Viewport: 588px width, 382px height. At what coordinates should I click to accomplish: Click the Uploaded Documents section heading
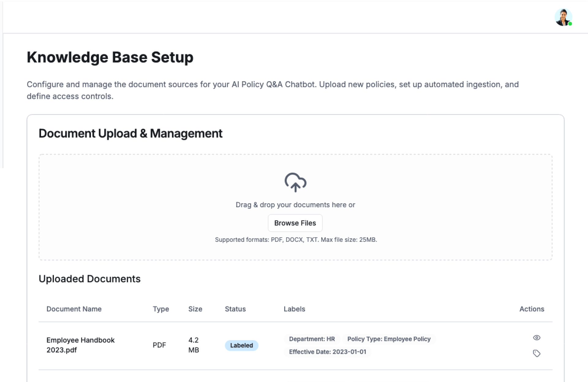click(x=89, y=279)
